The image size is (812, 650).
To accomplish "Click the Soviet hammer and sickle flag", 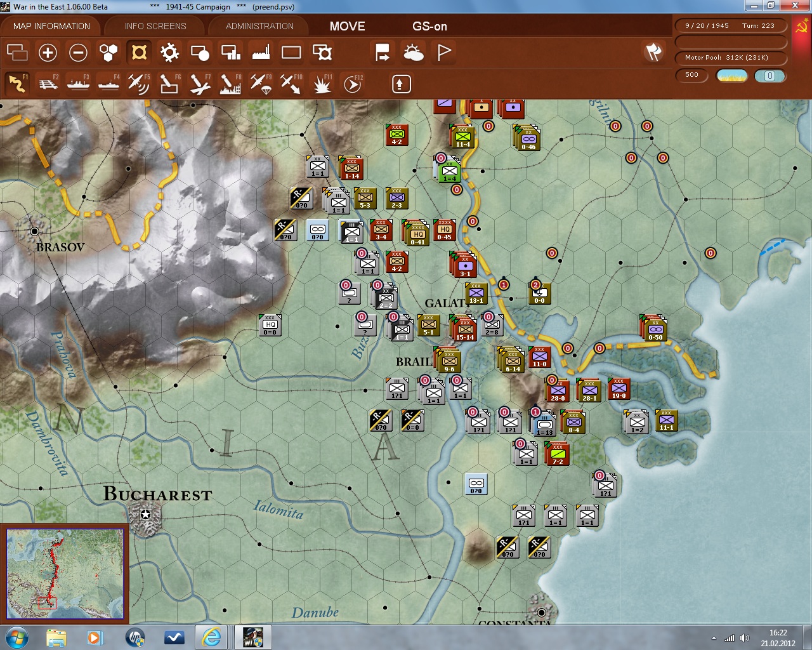I will coord(801,26).
